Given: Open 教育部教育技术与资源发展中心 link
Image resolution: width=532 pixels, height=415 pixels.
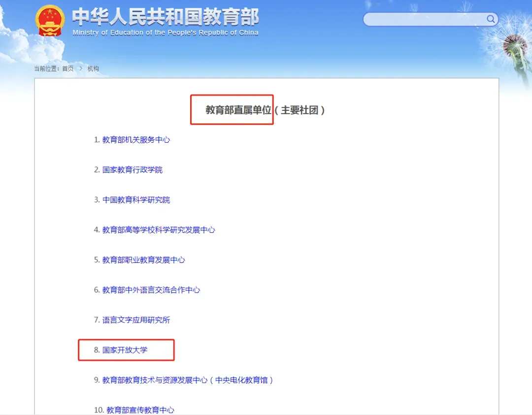Looking at the screenshot, I should (188, 380).
